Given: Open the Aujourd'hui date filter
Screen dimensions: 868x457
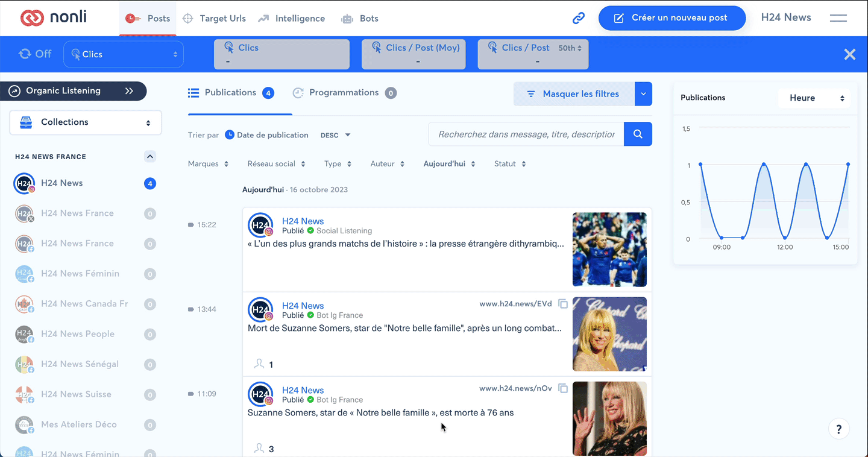Looking at the screenshot, I should point(449,164).
